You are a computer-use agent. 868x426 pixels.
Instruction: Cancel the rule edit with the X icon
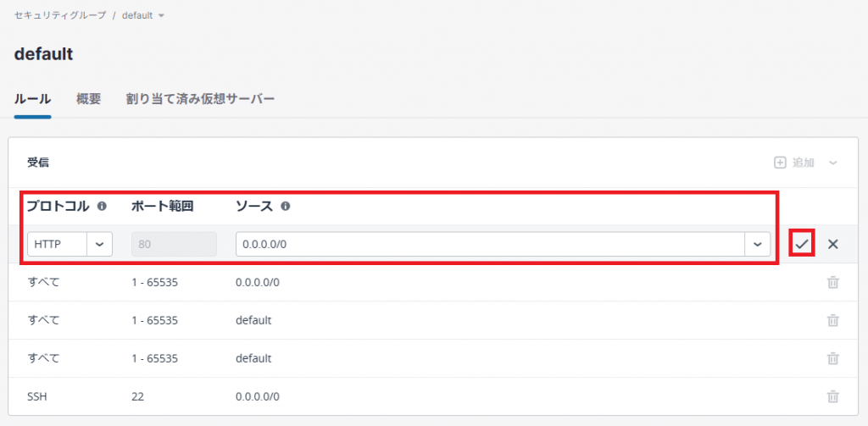pyautogui.click(x=832, y=244)
